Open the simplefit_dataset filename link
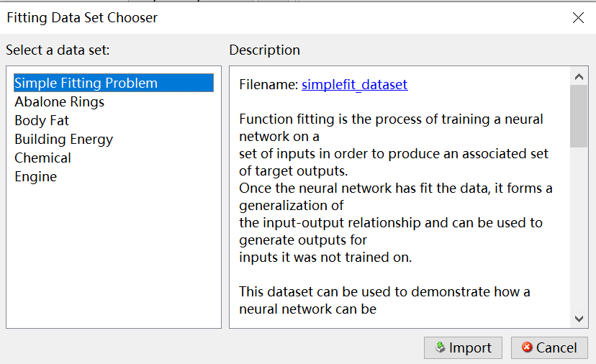Image resolution: width=596 pixels, height=364 pixels. [x=354, y=85]
